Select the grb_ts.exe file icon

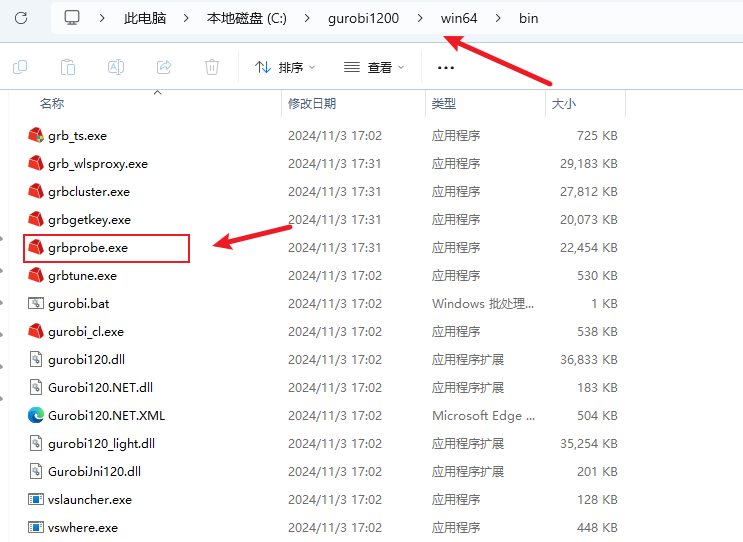36,136
